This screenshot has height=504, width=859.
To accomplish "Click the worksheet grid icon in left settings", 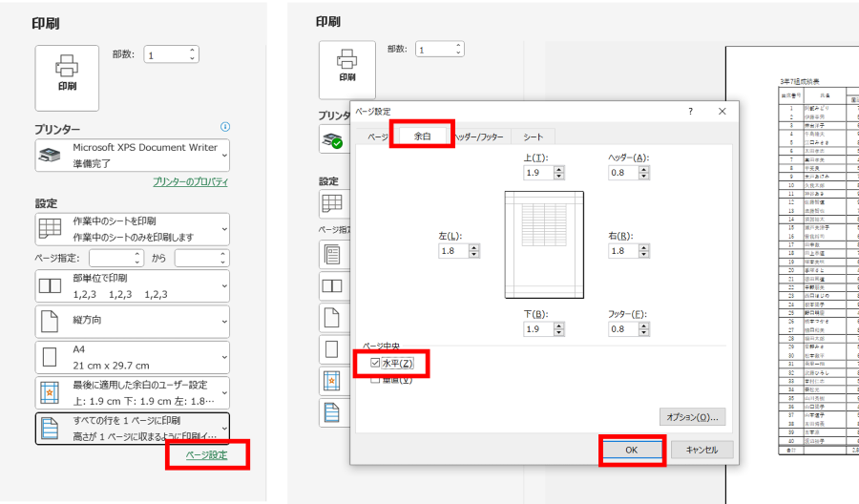I will (x=50, y=229).
